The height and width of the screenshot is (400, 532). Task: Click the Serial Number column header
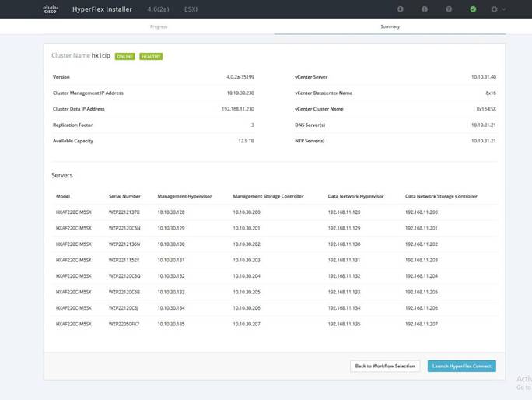(x=124, y=196)
